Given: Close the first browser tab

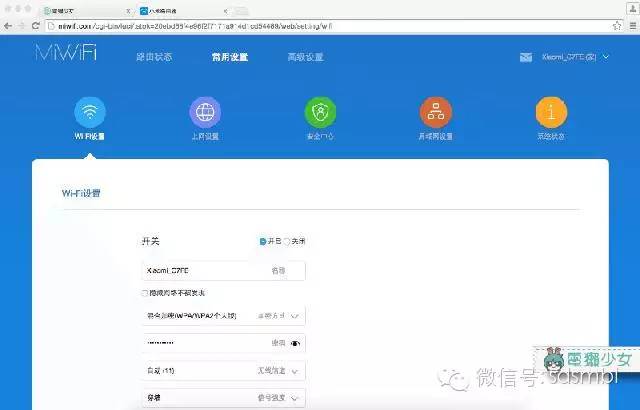Looking at the screenshot, I should [128, 11].
